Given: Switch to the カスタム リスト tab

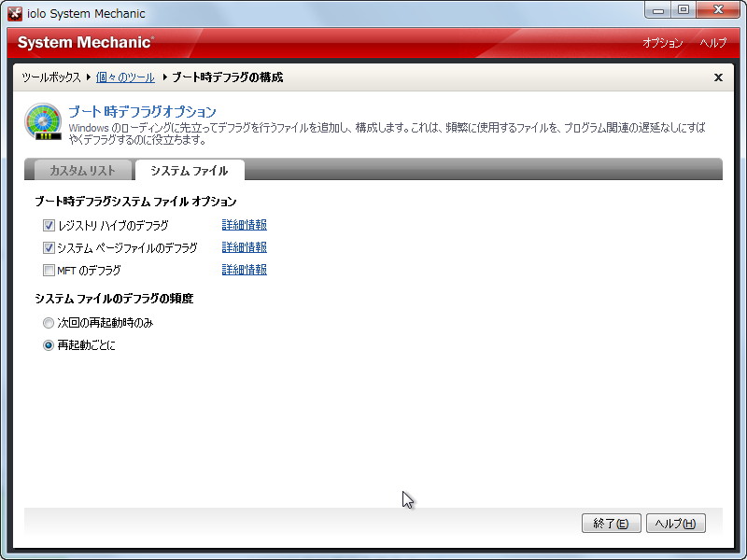Looking at the screenshot, I should (82, 171).
